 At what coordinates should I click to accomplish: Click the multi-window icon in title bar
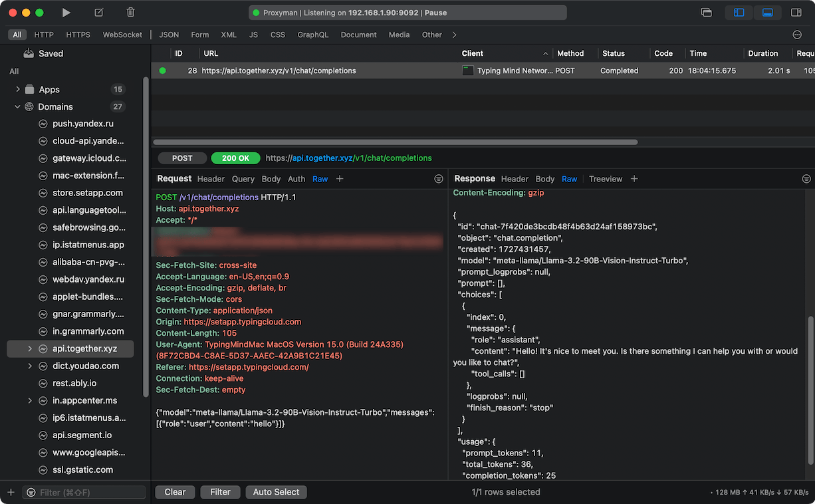click(706, 13)
